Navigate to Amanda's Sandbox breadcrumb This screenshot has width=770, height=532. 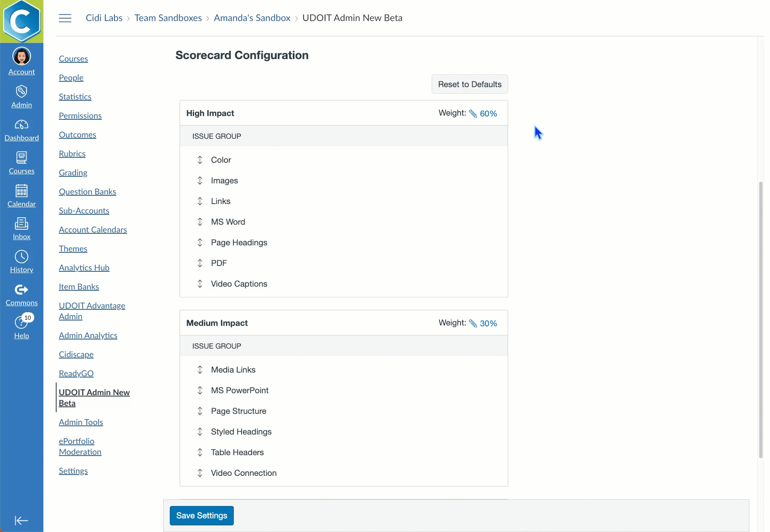252,18
